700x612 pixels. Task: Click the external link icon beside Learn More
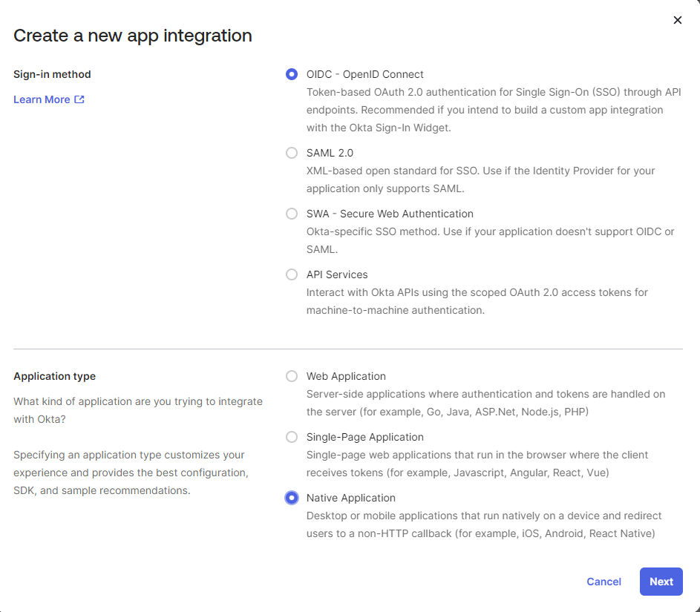79,99
